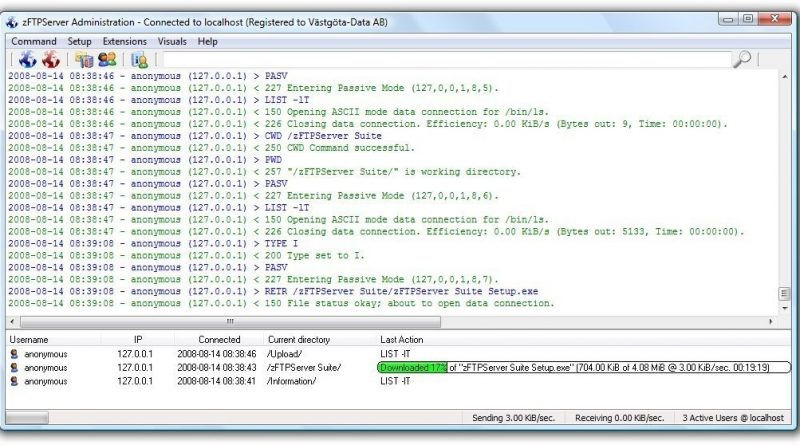Open the two-people user accounts icon
Screen dimensions: 800x445
[x=107, y=60]
